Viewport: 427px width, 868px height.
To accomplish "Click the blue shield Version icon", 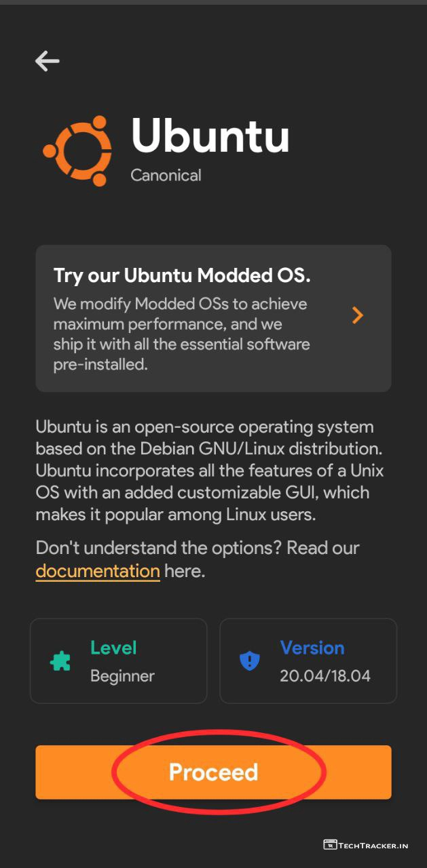I will pos(250,661).
